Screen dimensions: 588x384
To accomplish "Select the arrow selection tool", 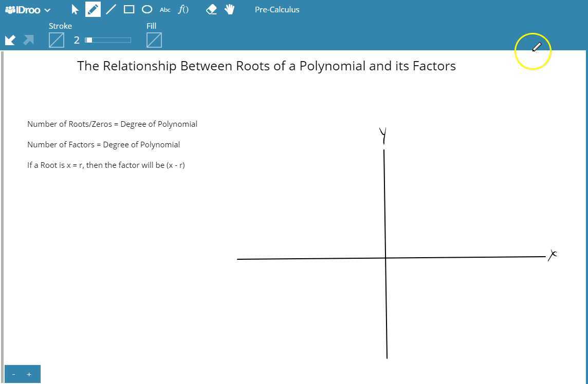I will [x=75, y=9].
